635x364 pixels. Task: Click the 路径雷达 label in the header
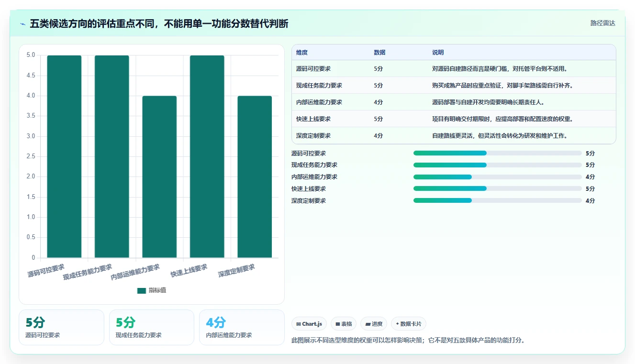602,23
